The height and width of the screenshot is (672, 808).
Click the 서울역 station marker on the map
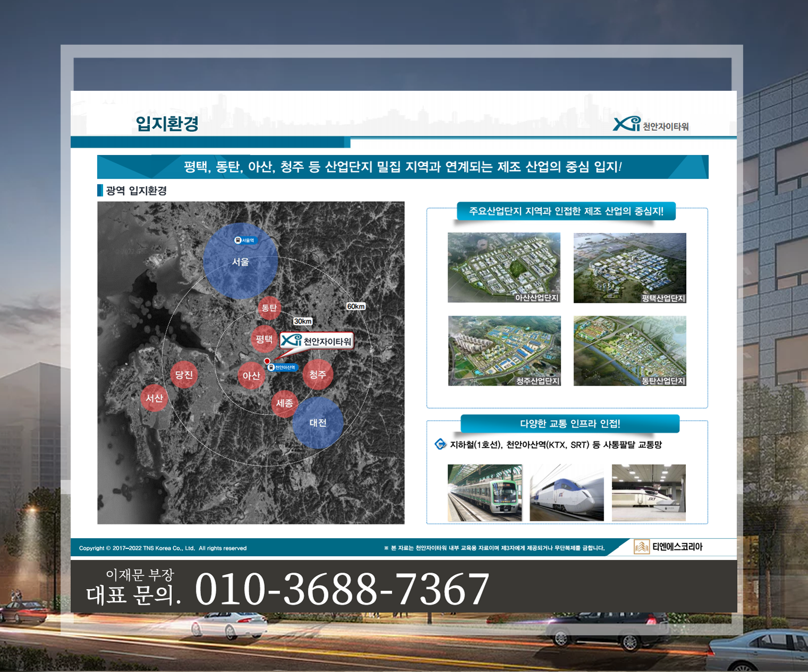245,240
